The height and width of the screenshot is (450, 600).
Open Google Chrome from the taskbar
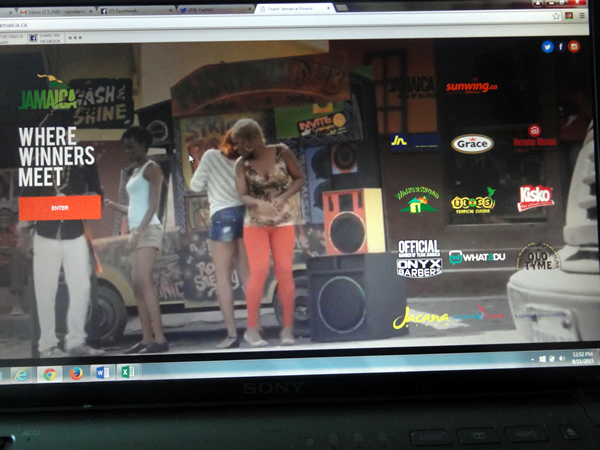click(49, 374)
